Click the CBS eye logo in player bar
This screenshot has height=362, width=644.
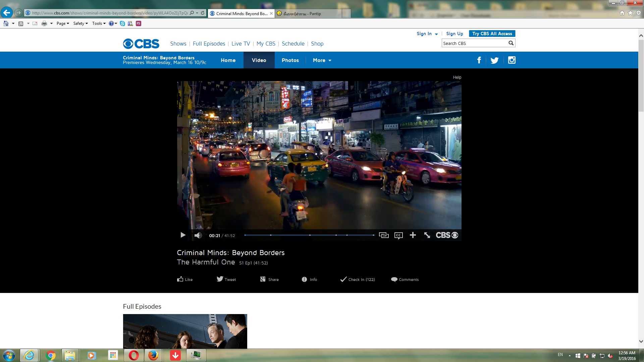447,235
